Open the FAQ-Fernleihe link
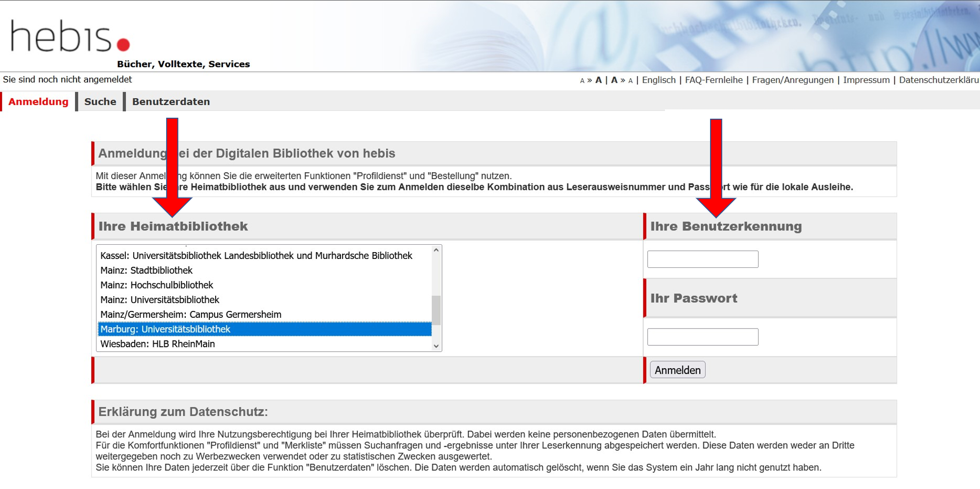 pyautogui.click(x=714, y=80)
